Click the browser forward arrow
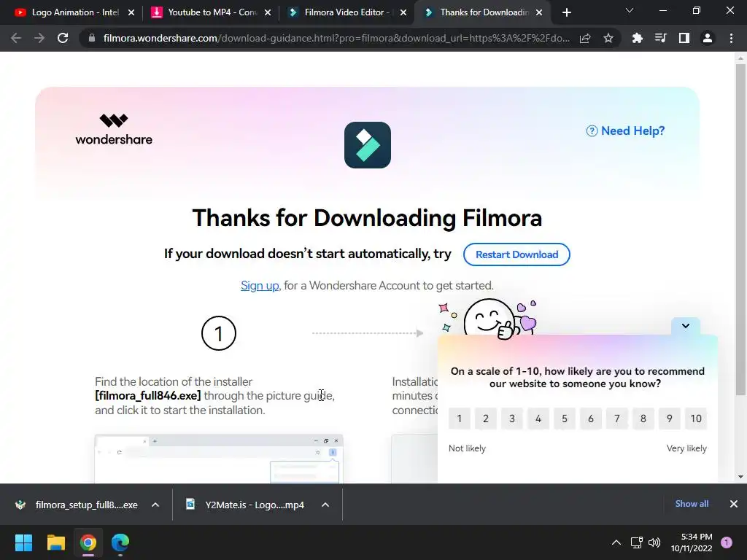The height and width of the screenshot is (560, 747). [39, 38]
